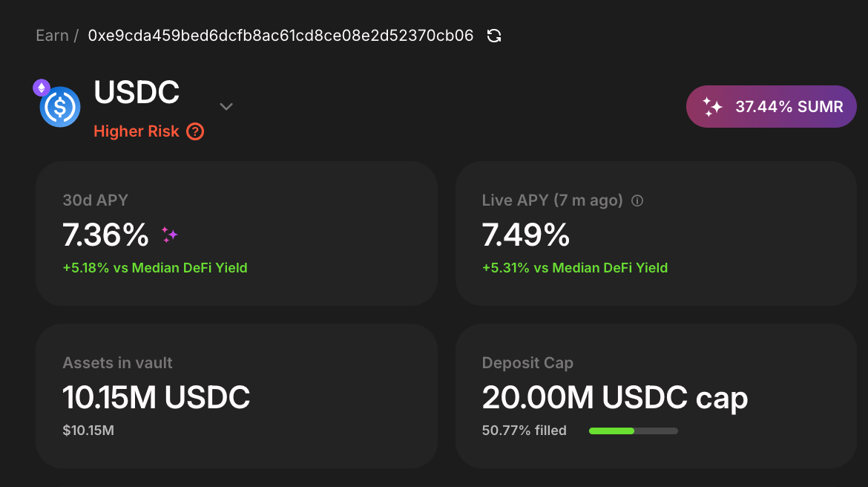
Task: Select the vault address in breadcrumb
Action: point(280,36)
